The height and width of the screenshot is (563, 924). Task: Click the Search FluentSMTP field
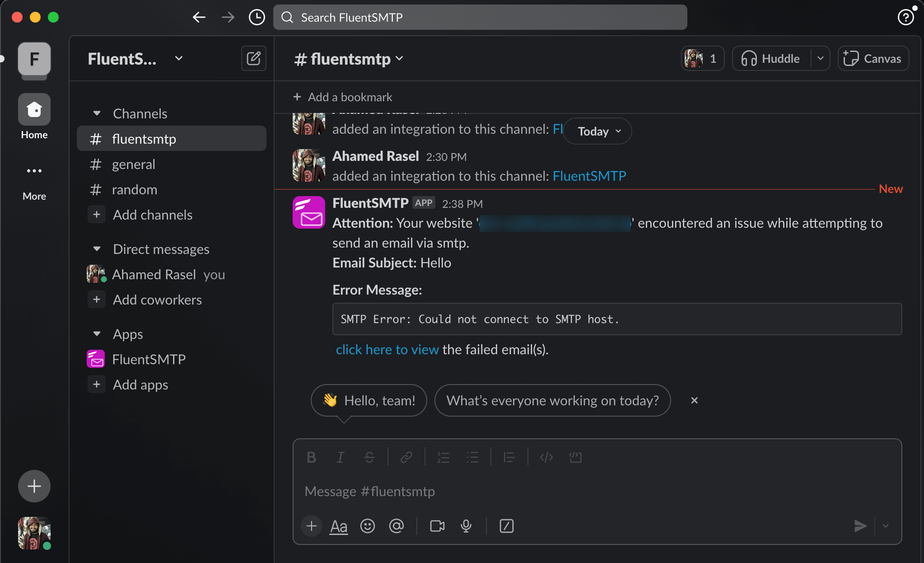coord(480,18)
